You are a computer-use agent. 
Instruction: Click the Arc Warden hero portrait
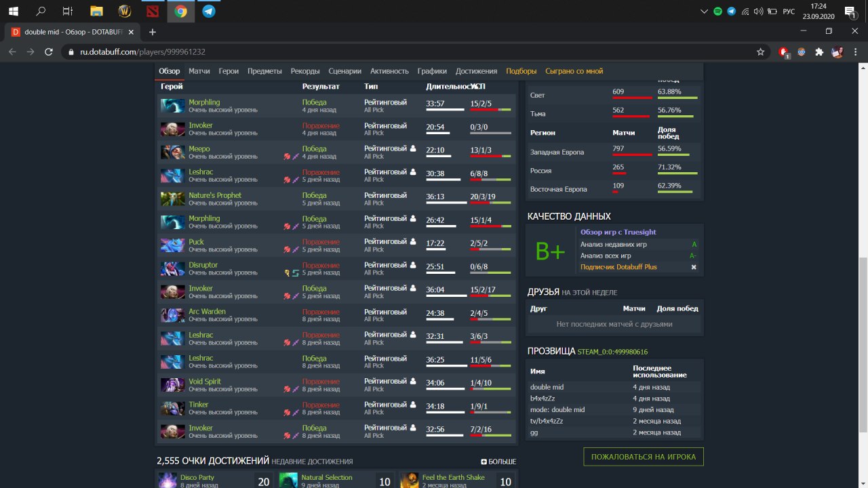tap(173, 315)
